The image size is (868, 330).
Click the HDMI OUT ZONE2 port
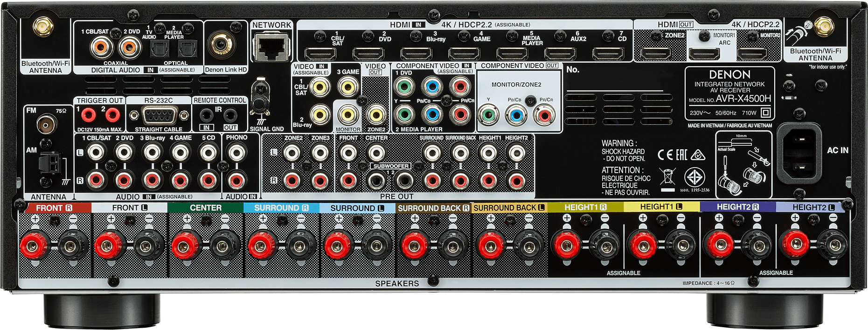(x=656, y=54)
